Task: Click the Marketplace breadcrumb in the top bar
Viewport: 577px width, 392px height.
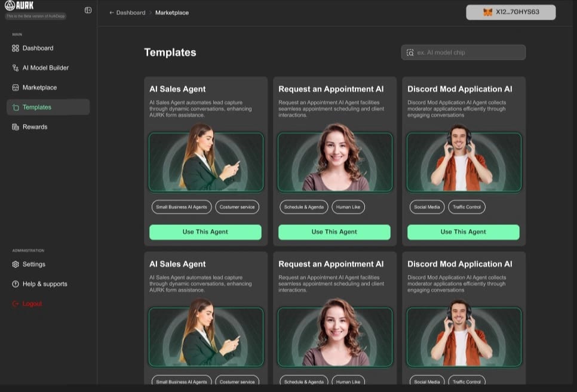Action: click(x=172, y=13)
